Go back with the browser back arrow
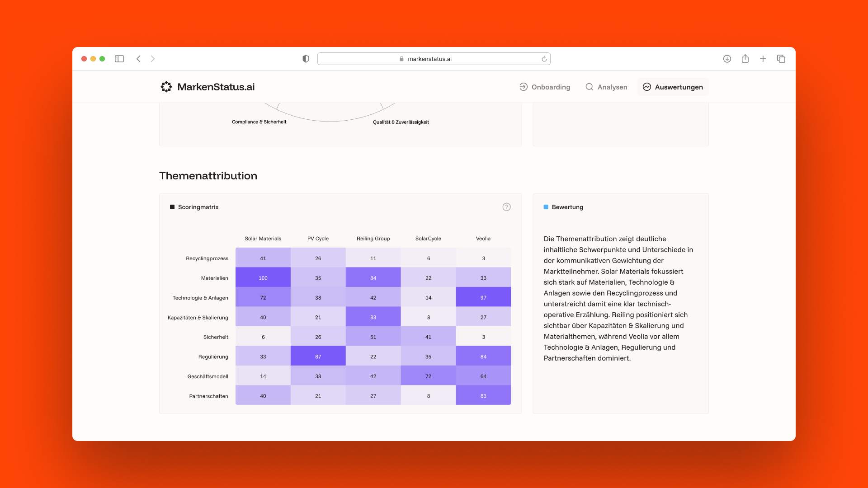This screenshot has height=488, width=868. (138, 59)
